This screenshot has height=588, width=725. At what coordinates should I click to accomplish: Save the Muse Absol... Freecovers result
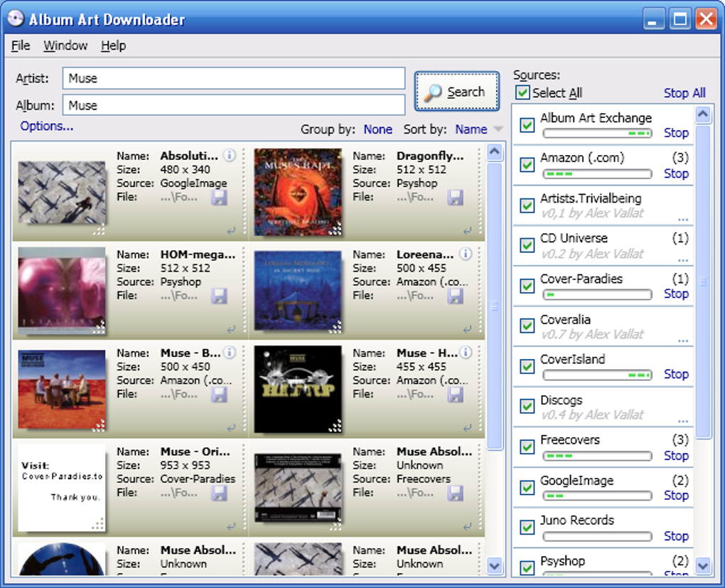click(456, 493)
